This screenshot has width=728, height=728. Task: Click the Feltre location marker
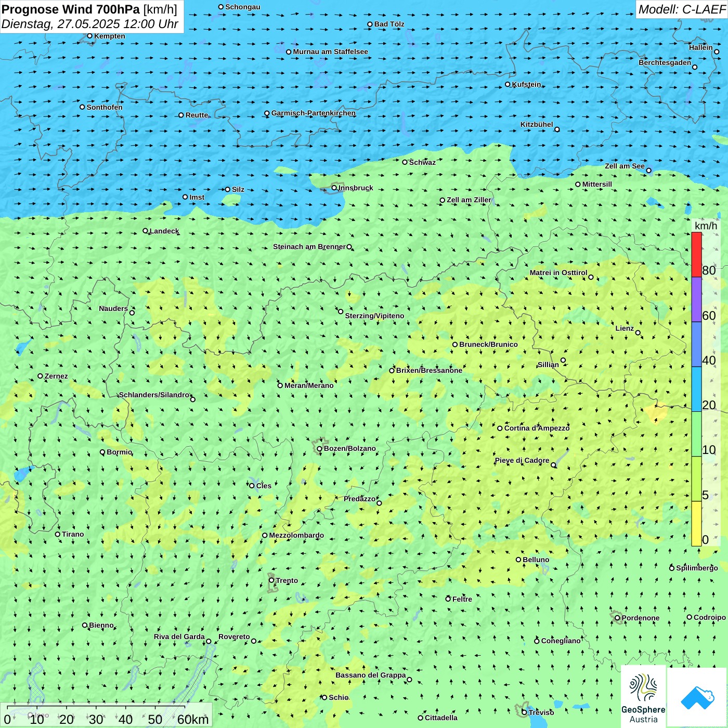(x=448, y=599)
